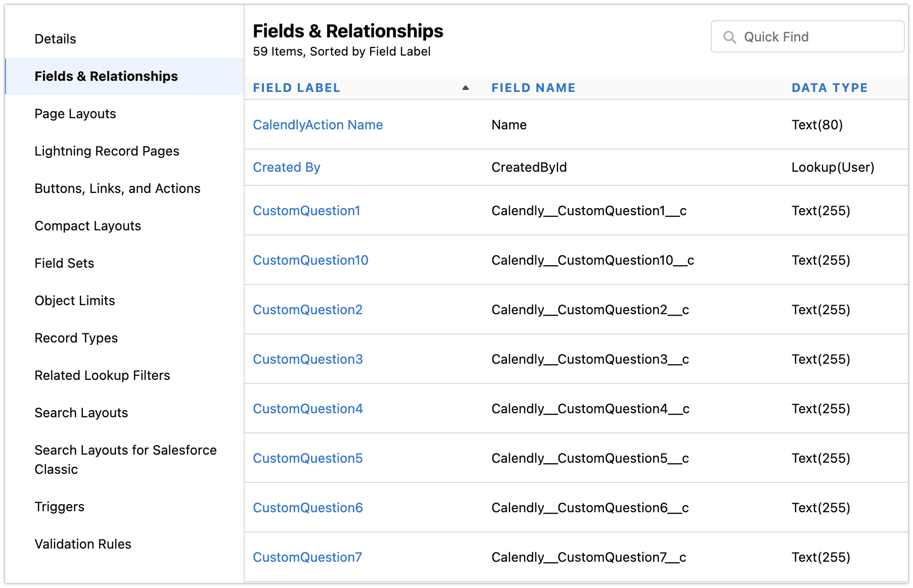Open the CalendlyAction Name field

(x=318, y=124)
